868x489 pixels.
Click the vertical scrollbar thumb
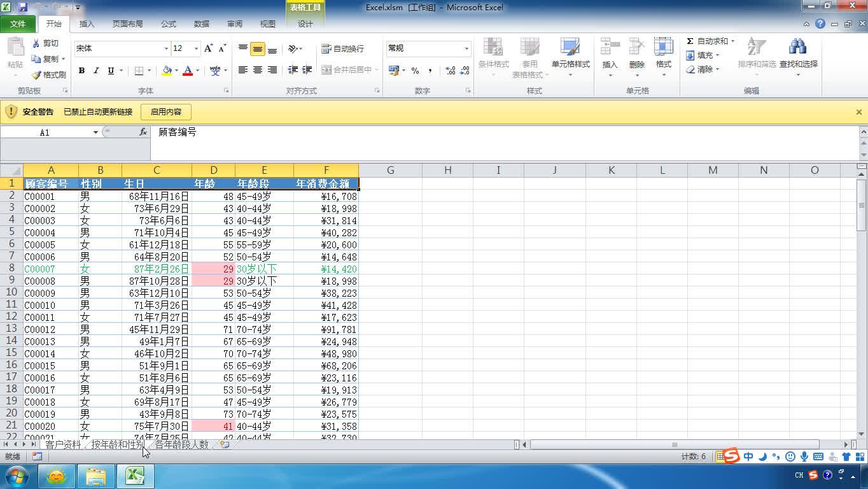(862, 206)
